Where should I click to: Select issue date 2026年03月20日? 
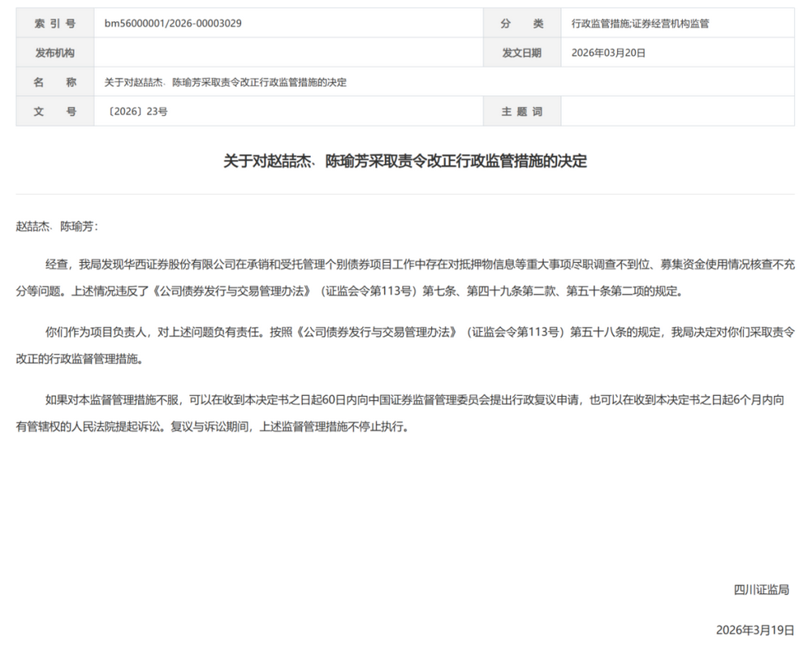tap(608, 53)
